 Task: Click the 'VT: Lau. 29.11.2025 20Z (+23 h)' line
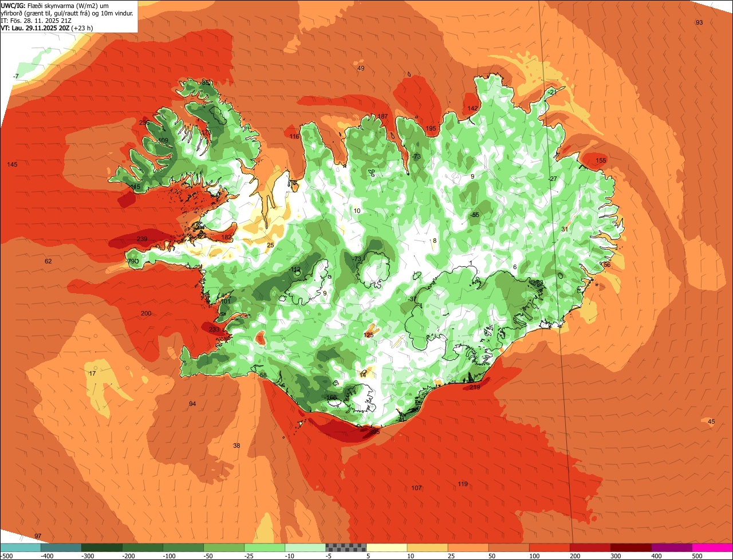(47, 27)
